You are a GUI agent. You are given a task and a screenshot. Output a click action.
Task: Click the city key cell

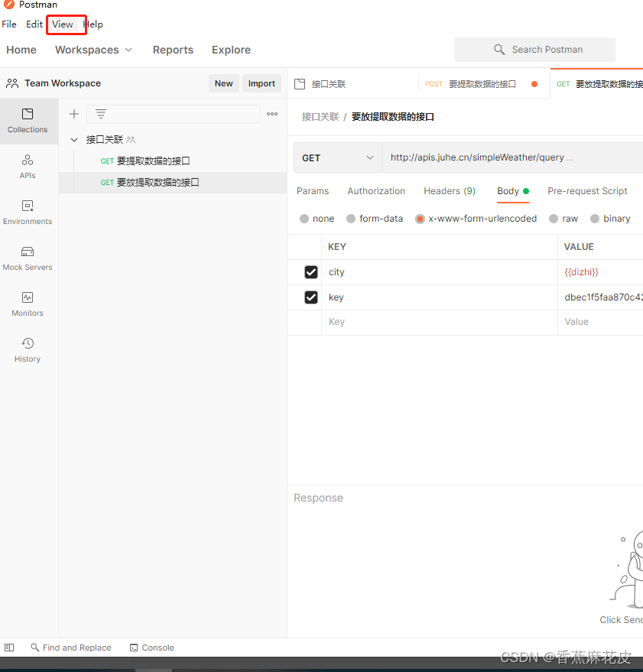[x=440, y=272]
